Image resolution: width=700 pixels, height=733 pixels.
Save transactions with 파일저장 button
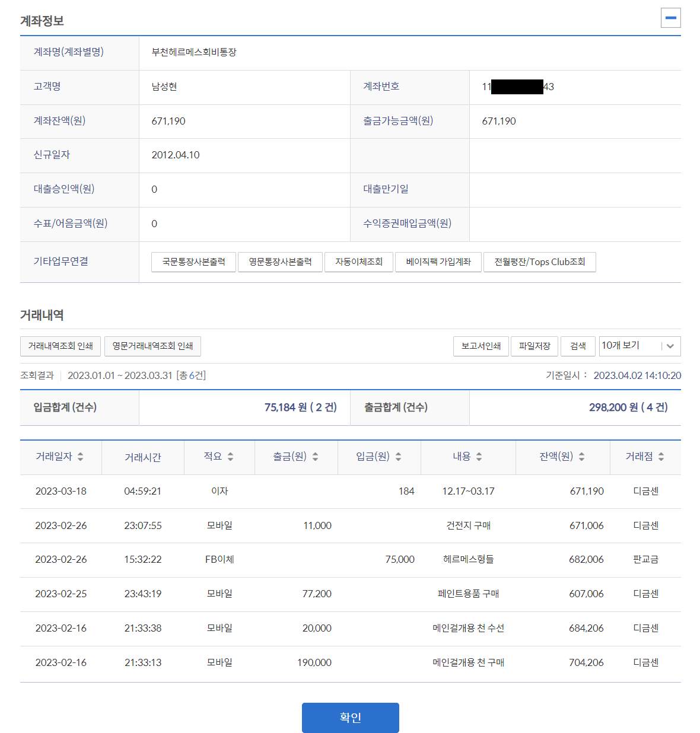534,346
